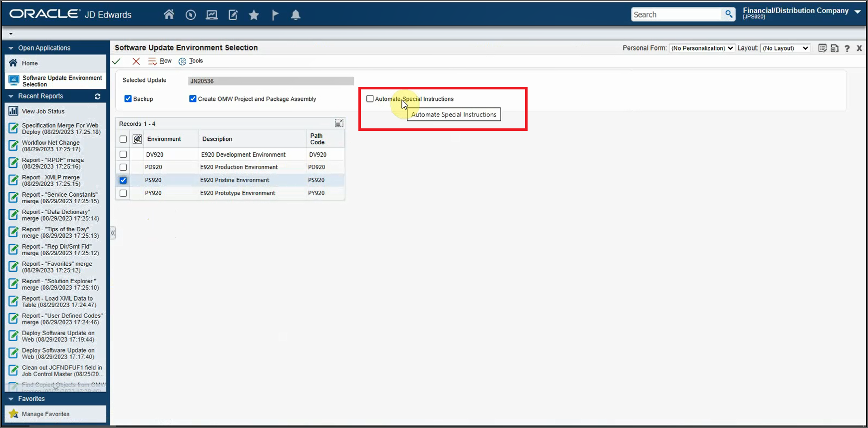Viewport: 868px width, 428px height.
Task: Check the PY920 environment row
Action: point(123,193)
